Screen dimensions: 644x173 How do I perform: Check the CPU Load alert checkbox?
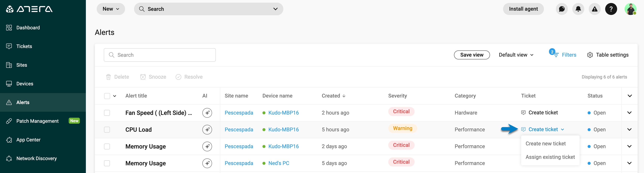tap(107, 130)
